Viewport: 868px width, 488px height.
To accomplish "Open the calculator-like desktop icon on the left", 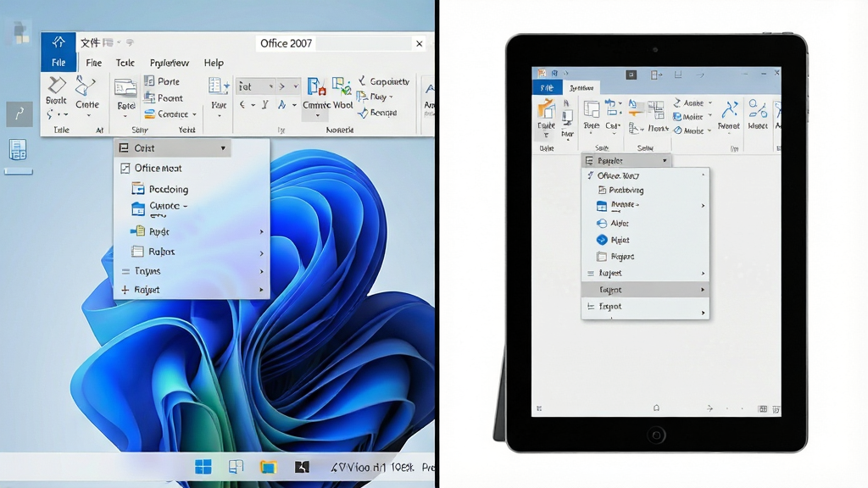I will tap(18, 150).
